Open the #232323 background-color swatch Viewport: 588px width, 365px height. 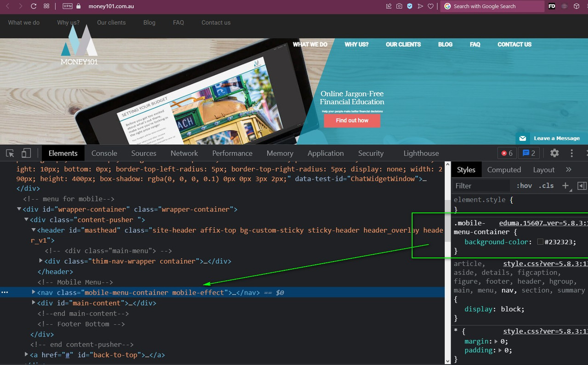(x=540, y=242)
